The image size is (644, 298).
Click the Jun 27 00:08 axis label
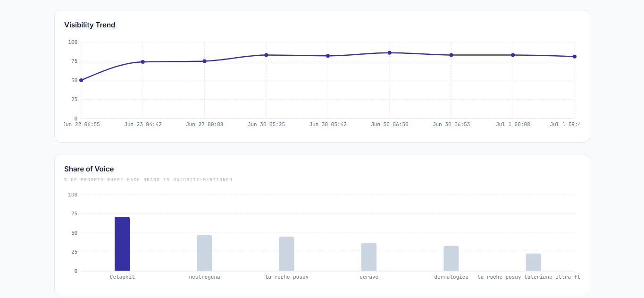point(204,124)
